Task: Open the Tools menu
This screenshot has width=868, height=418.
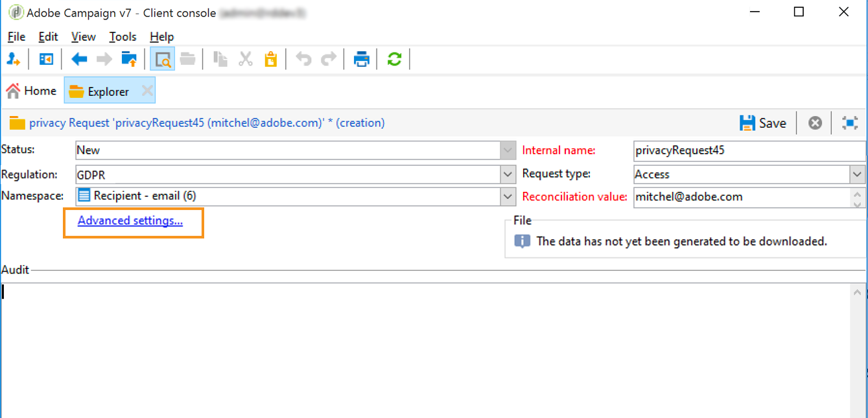Action: click(x=123, y=37)
